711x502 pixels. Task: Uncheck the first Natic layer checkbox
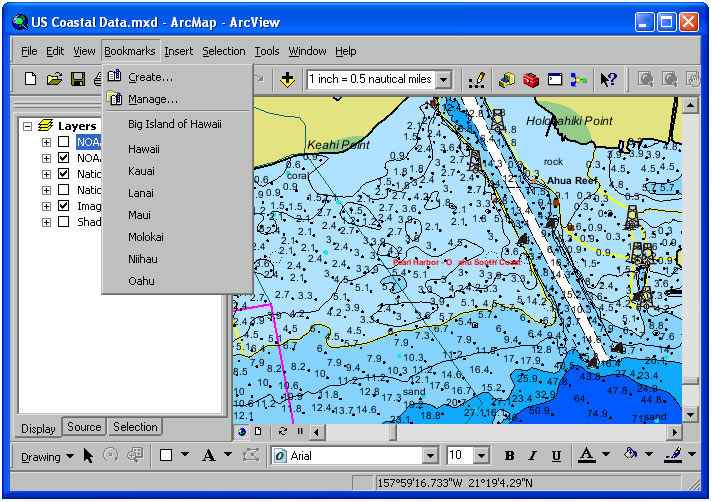tap(63, 174)
